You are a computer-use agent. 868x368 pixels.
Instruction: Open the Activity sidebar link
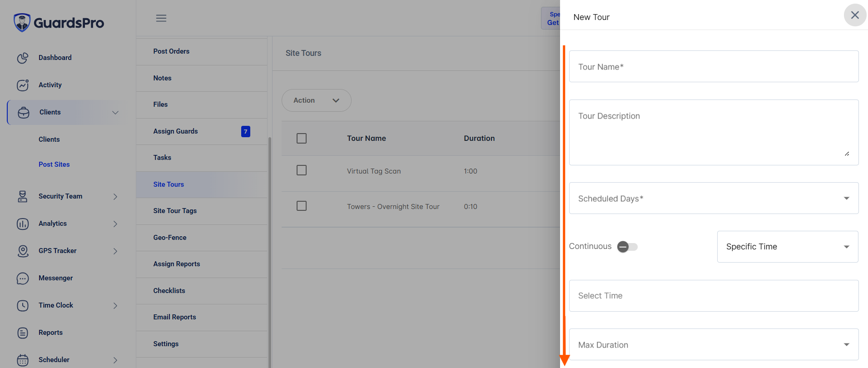(50, 85)
